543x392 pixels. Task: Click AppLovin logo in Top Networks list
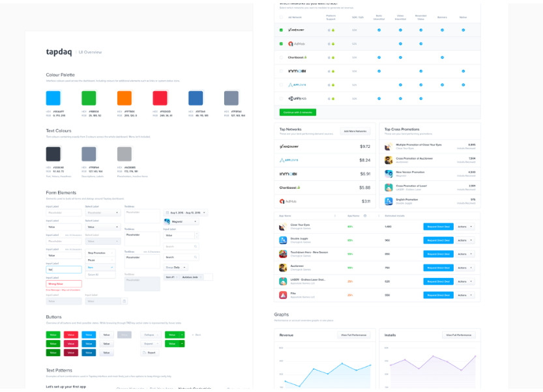(289, 160)
